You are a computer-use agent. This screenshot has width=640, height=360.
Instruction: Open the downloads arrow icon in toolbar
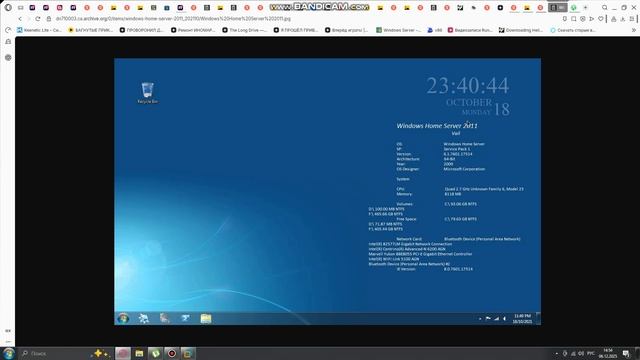(x=622, y=19)
